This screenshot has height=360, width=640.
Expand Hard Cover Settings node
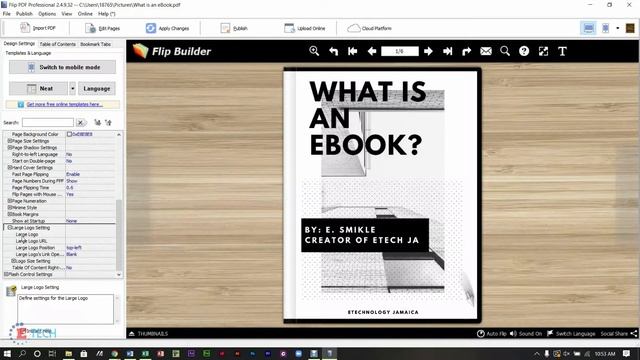[9, 167]
